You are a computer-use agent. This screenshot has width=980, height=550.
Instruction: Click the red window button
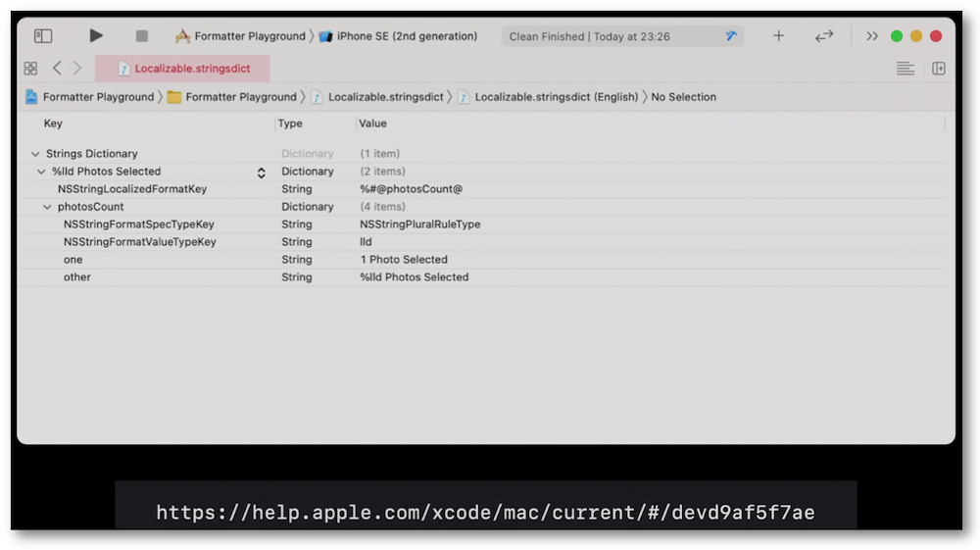pos(936,36)
